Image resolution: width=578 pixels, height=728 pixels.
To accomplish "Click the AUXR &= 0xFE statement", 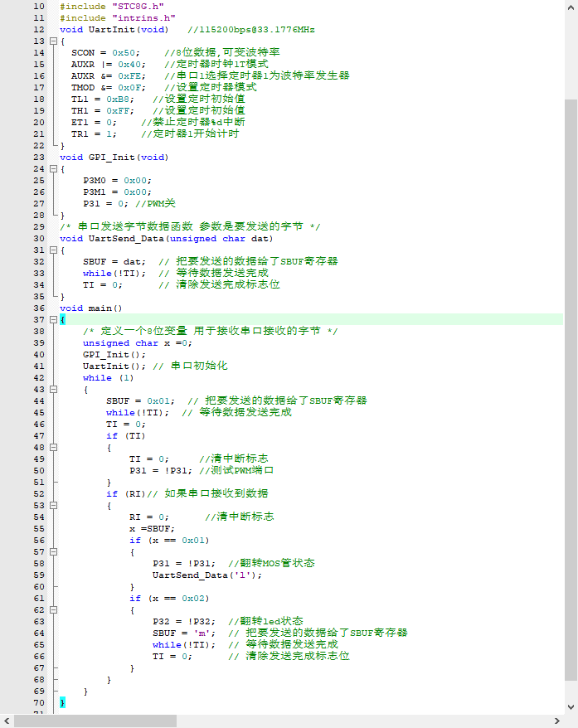I will (108, 75).
